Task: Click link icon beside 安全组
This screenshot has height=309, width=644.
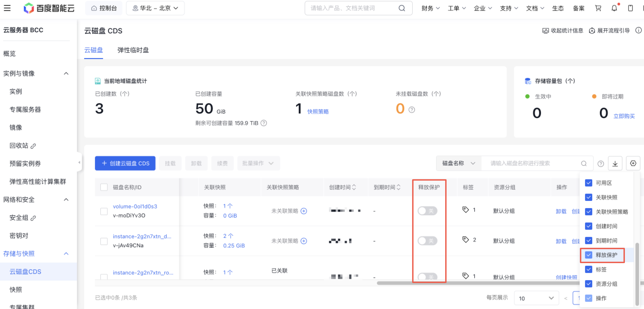Action: (x=33, y=218)
